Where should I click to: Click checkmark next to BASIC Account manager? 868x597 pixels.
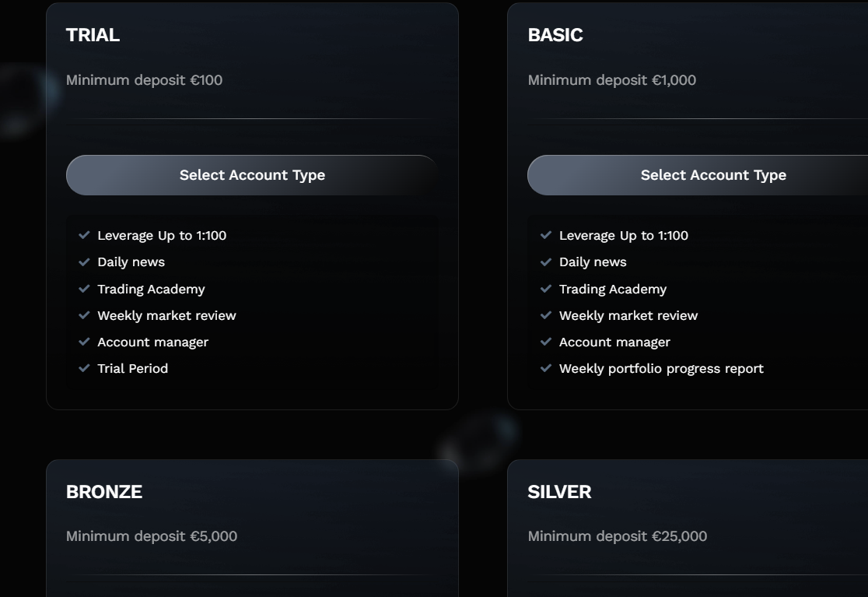click(546, 342)
